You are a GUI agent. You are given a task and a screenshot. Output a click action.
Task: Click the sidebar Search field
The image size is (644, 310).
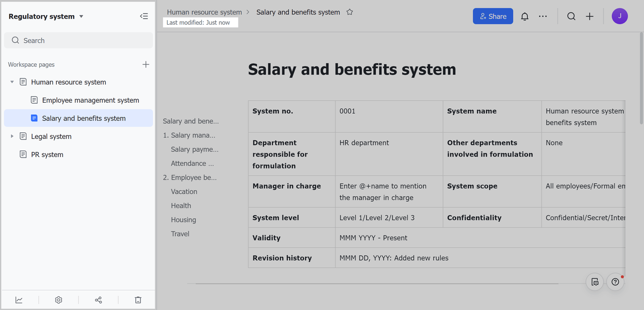pyautogui.click(x=78, y=40)
